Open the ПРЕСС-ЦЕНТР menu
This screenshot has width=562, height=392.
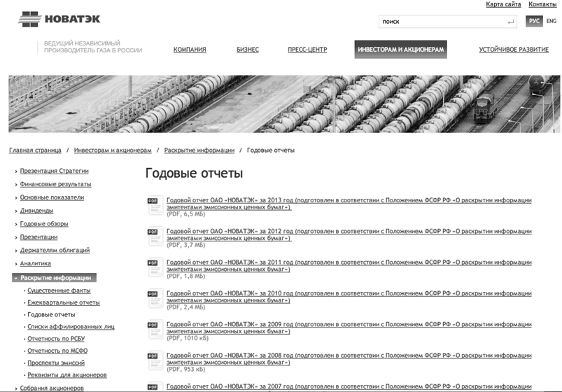(307, 50)
